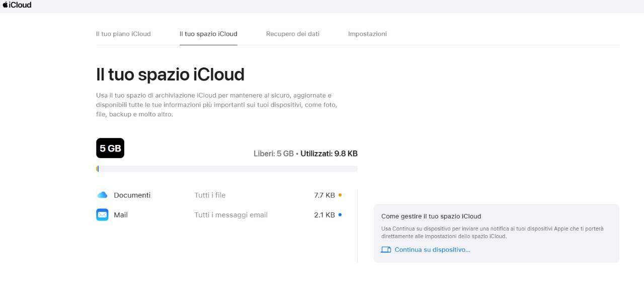Open the Il tuo piano iCloud tab
The image size is (644, 297).
(123, 34)
